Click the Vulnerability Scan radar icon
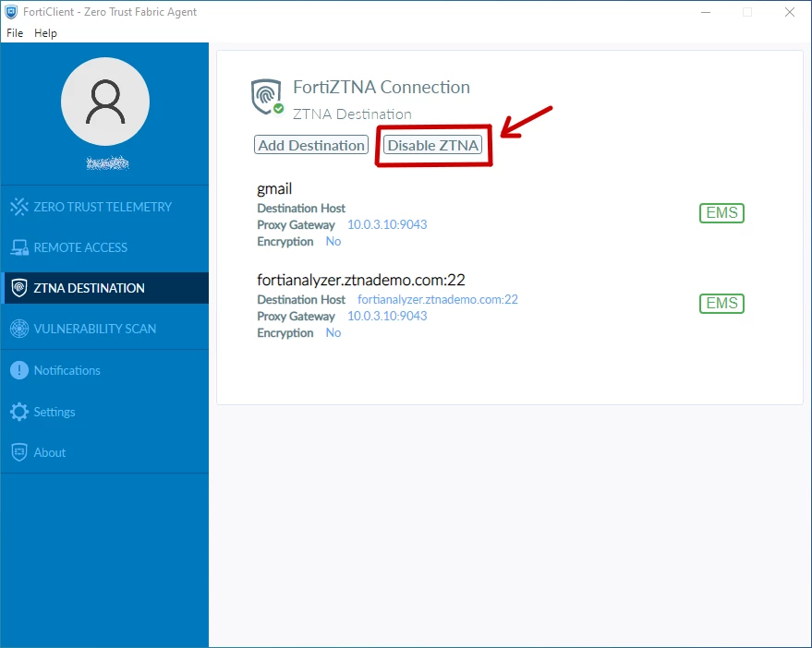 (x=19, y=329)
